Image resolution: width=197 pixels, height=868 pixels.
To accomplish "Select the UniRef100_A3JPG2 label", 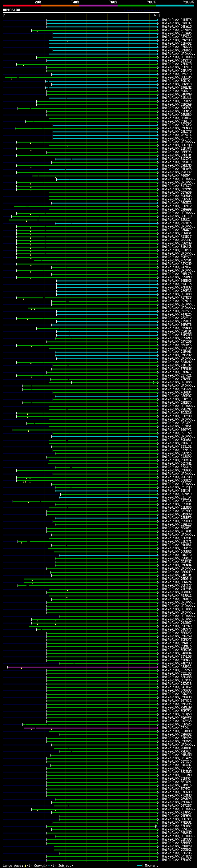I will (176, 667).
